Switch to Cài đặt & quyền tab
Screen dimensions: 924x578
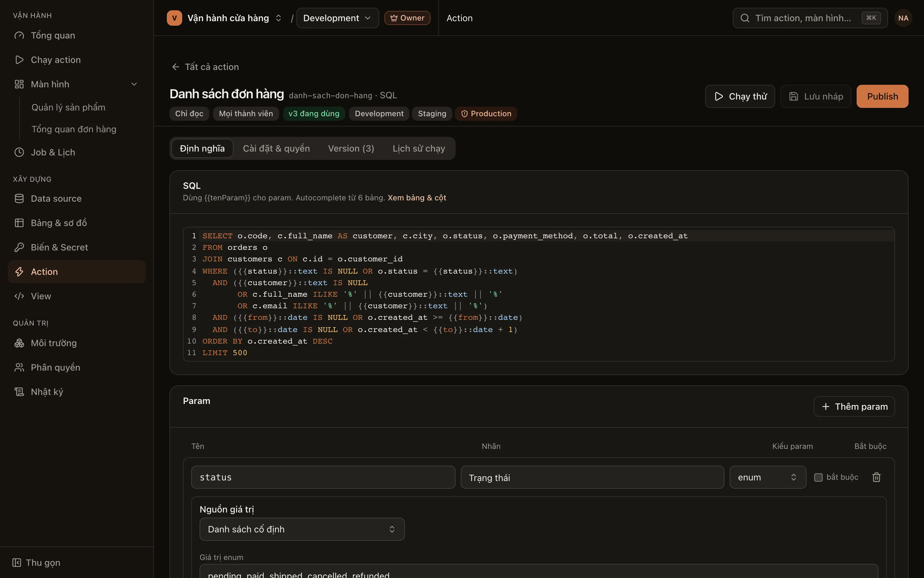(277, 148)
